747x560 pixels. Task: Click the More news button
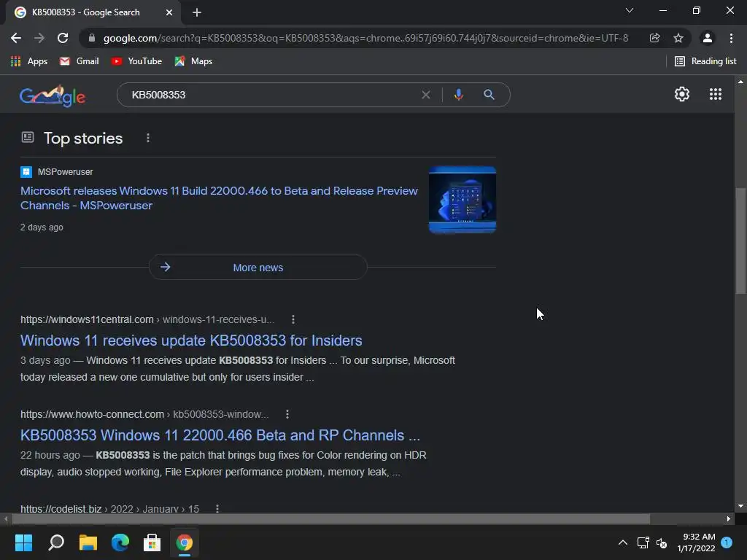(x=258, y=267)
